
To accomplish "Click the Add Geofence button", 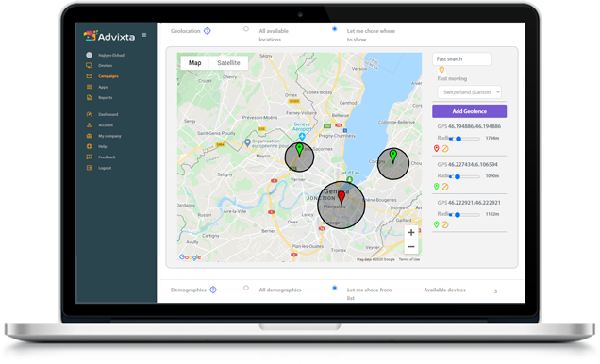I will tap(470, 111).
